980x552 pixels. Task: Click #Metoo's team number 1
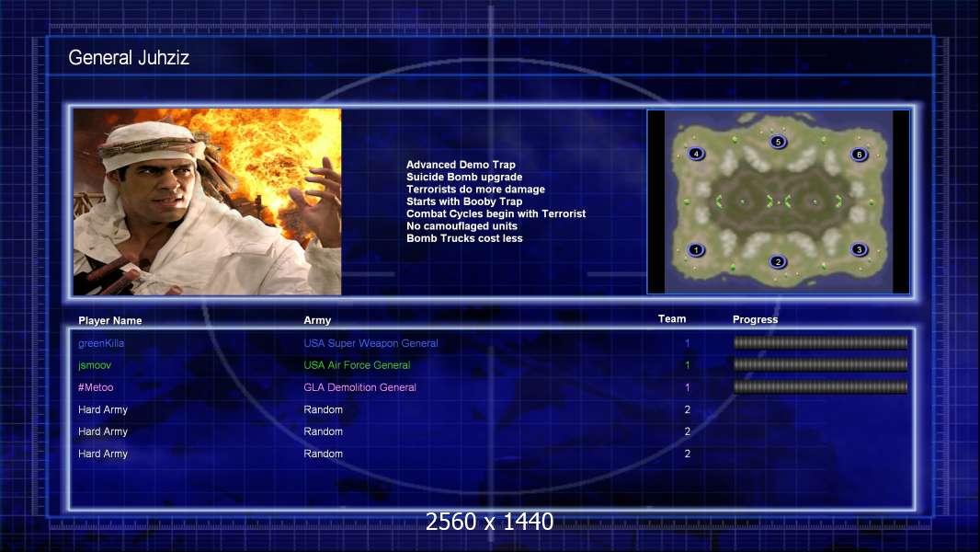tap(687, 387)
